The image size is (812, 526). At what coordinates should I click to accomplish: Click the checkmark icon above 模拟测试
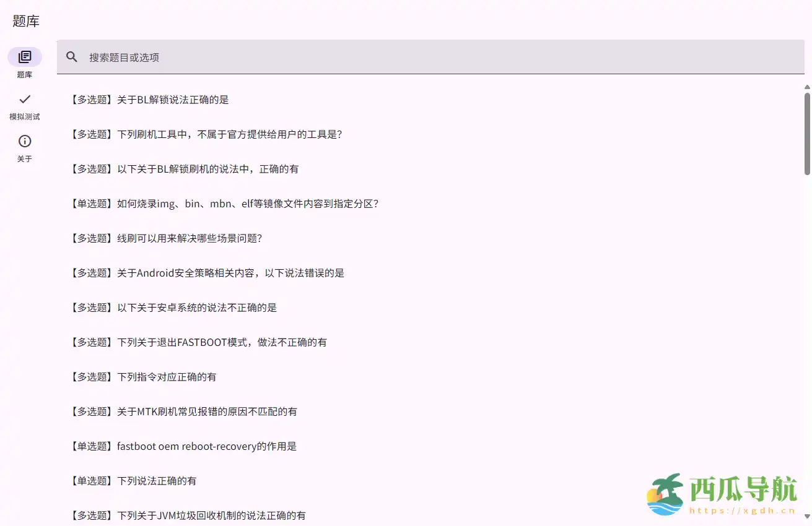pos(25,98)
